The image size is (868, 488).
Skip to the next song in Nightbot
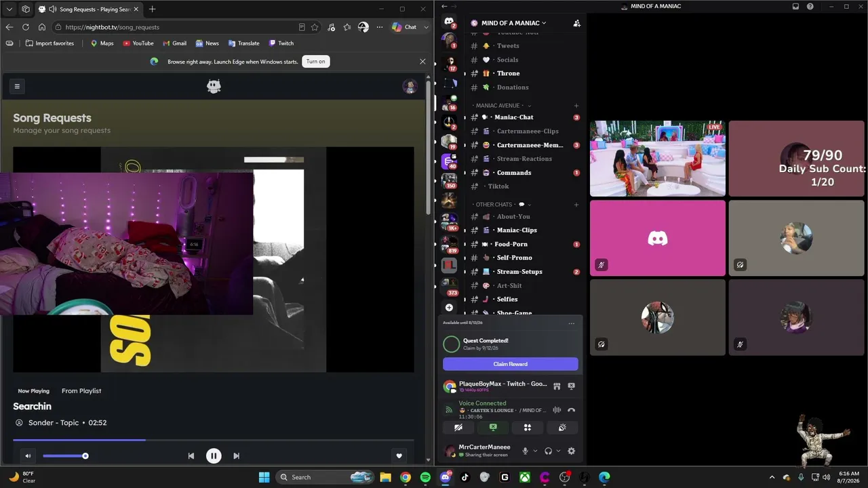[x=236, y=455]
